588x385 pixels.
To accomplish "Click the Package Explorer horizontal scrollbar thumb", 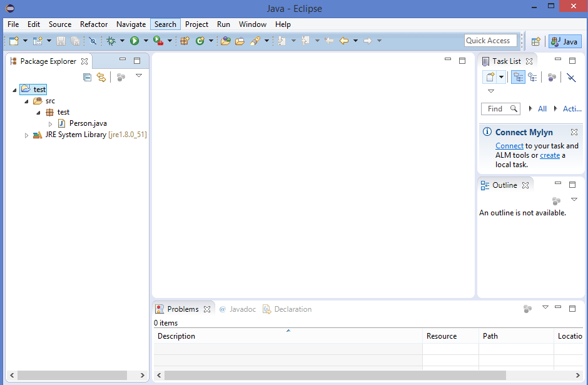I will [72, 375].
